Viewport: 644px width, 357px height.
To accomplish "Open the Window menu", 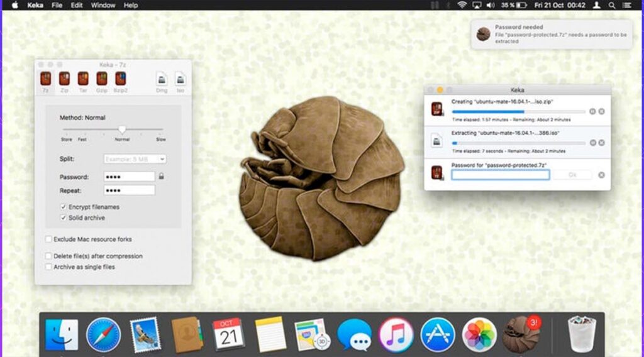I will 103,5.
